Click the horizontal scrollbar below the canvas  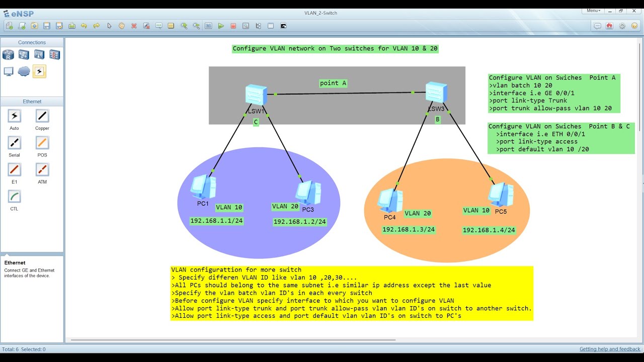[x=233, y=340]
